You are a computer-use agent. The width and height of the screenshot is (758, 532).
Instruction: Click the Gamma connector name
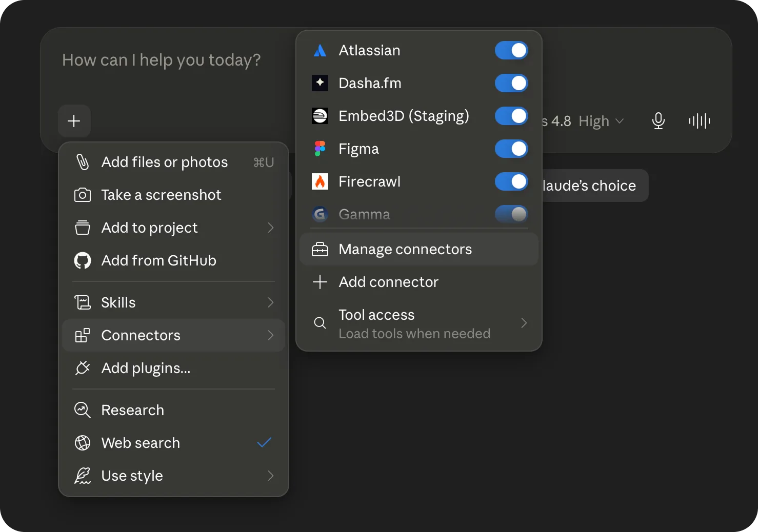tap(364, 214)
